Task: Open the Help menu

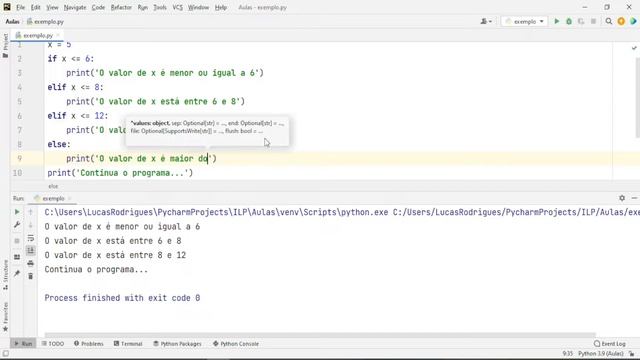Action: click(220, 7)
